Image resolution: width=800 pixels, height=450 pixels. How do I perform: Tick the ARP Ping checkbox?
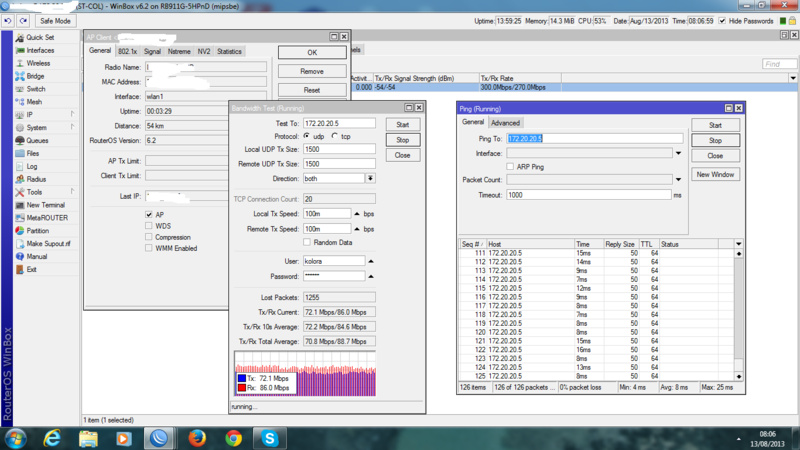[x=511, y=167]
